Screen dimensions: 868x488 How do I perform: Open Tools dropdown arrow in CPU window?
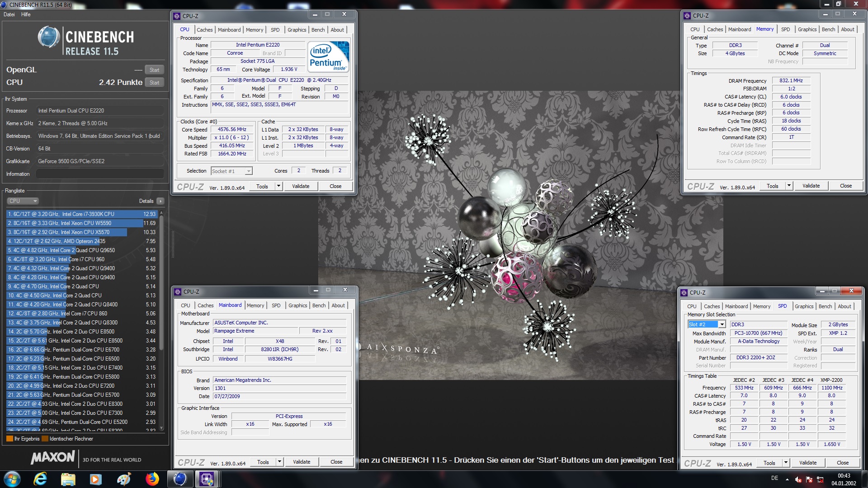pos(278,186)
